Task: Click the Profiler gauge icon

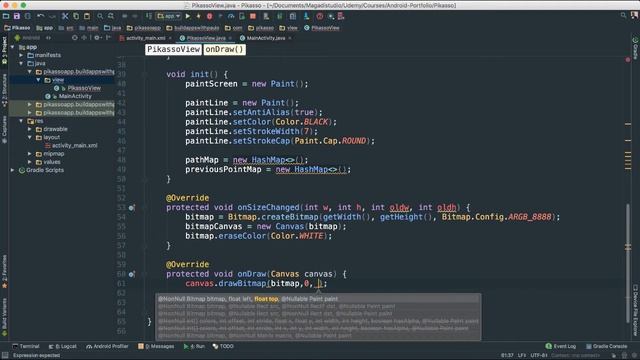Action: (x=231, y=16)
